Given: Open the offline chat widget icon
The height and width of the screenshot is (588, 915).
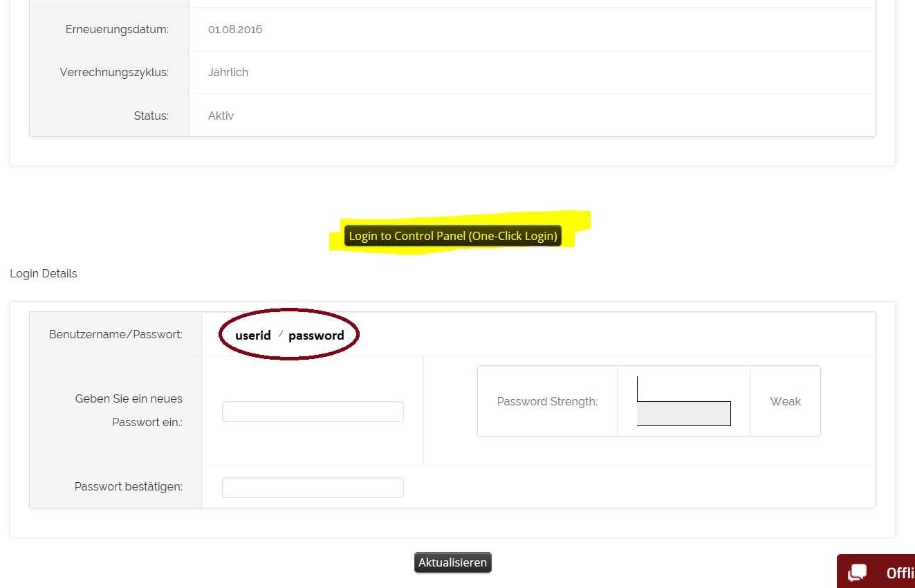Looking at the screenshot, I should pyautogui.click(x=858, y=573).
